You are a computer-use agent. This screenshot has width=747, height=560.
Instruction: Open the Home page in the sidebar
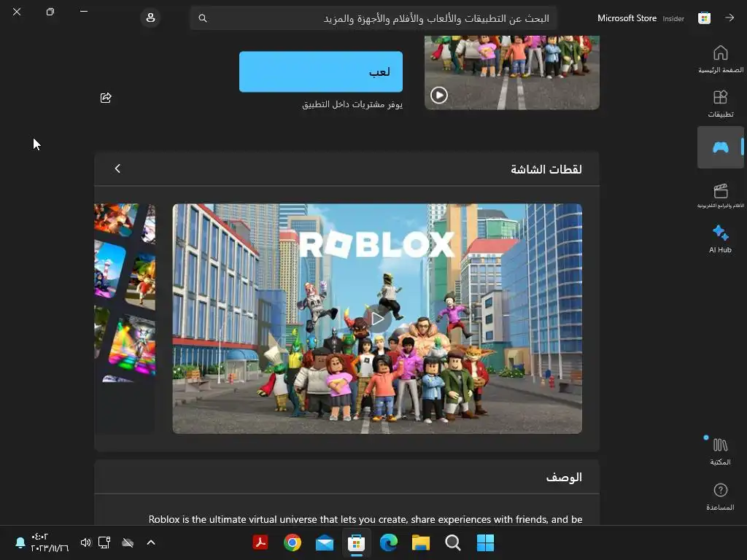pyautogui.click(x=720, y=59)
